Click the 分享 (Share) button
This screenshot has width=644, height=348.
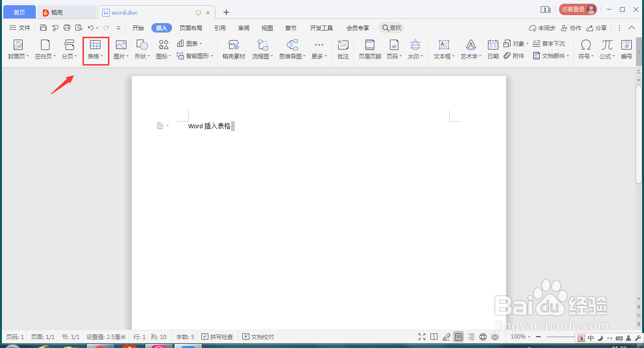pyautogui.click(x=596, y=28)
